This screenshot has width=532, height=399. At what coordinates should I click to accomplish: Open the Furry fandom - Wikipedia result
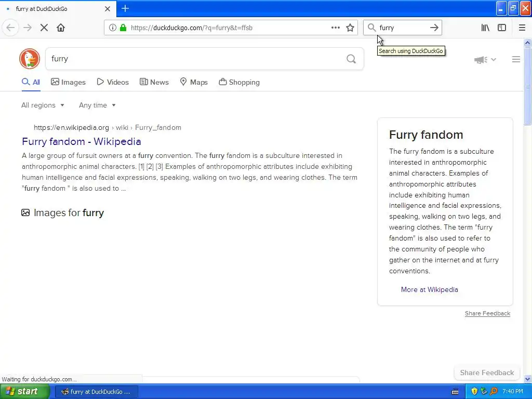pos(82,141)
